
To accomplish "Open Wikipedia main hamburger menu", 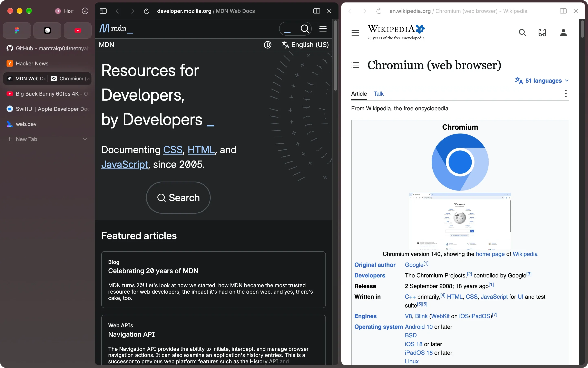I will pos(355,33).
